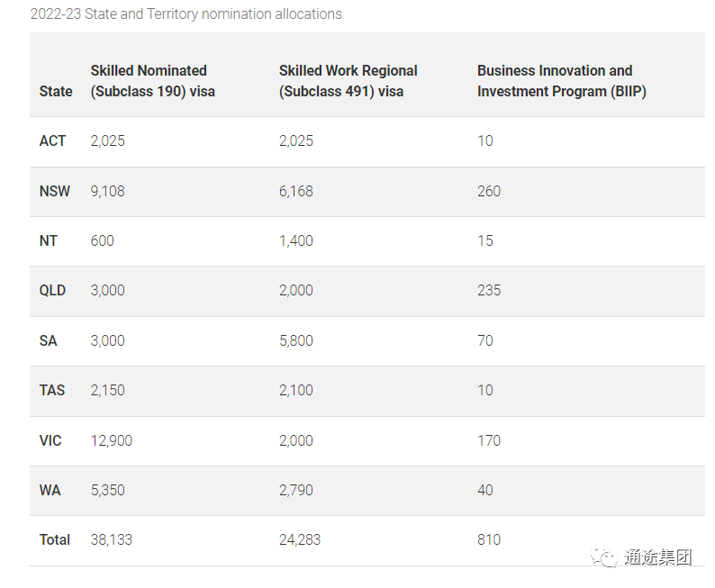The image size is (715, 588).
Task: Click the 通途集团 watermark text
Action: [x=658, y=557]
